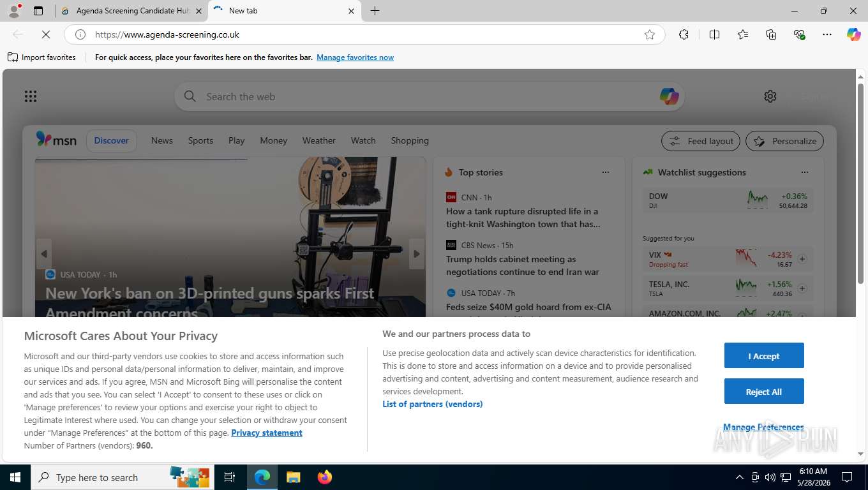Click Reject All button
The height and width of the screenshot is (490, 868).
point(764,392)
